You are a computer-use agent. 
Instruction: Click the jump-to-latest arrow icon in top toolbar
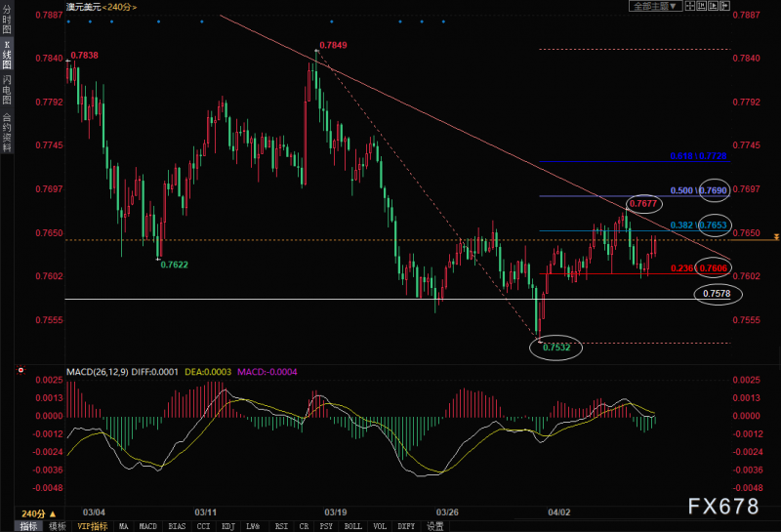(724, 6)
